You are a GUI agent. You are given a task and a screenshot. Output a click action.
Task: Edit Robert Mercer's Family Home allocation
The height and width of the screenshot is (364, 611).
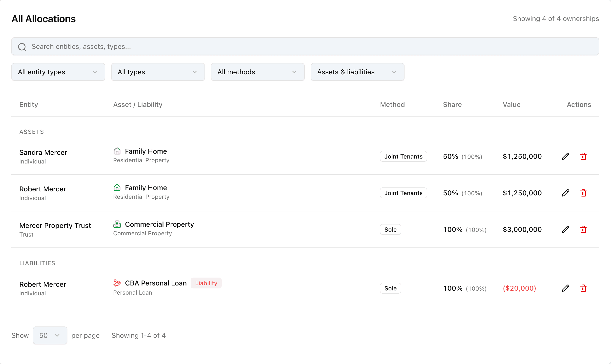[x=565, y=193]
